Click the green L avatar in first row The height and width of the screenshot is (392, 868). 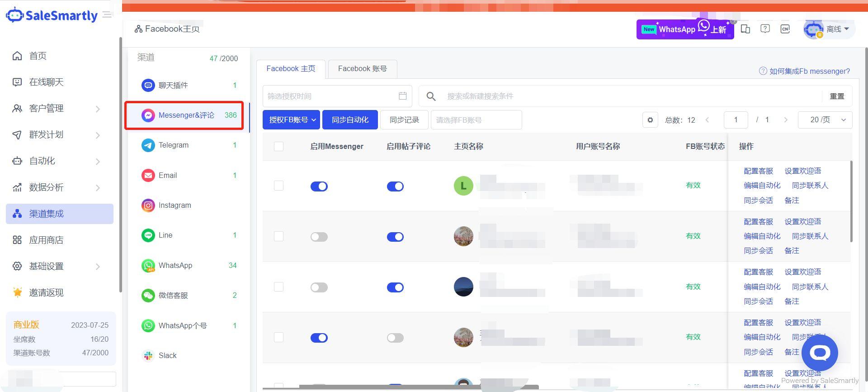463,186
